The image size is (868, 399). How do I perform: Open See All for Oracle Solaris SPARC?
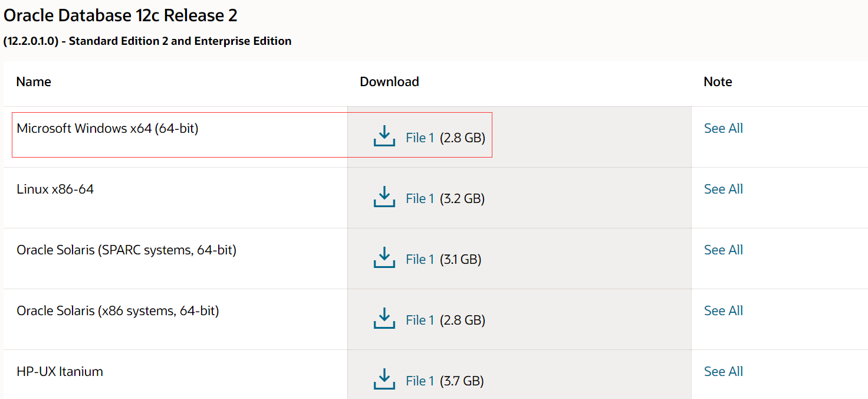[x=723, y=250]
